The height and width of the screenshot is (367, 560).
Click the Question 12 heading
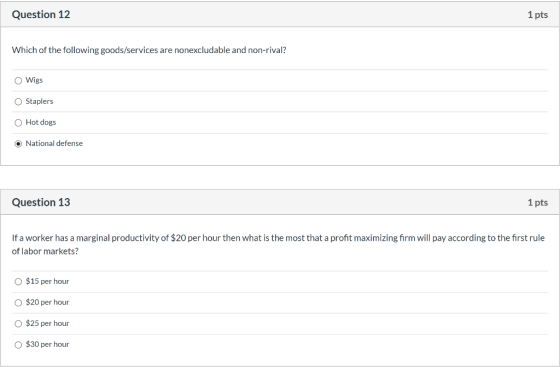click(x=41, y=15)
